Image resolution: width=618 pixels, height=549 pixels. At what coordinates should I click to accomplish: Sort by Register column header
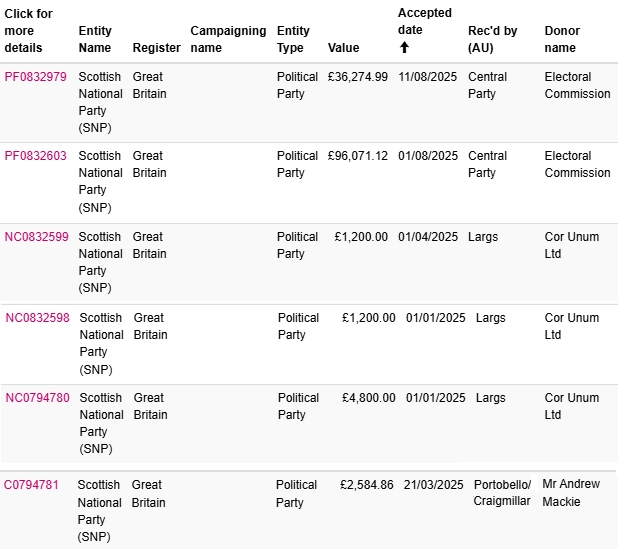click(156, 48)
